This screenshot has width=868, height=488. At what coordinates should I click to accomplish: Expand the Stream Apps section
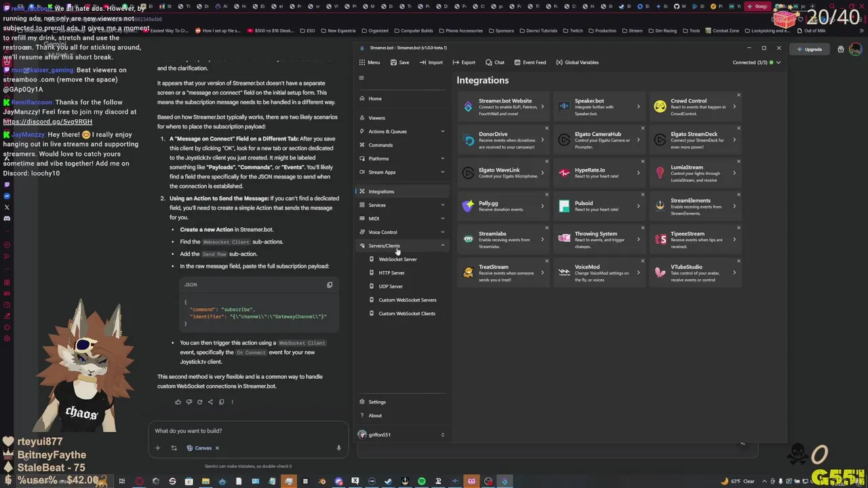click(x=401, y=172)
